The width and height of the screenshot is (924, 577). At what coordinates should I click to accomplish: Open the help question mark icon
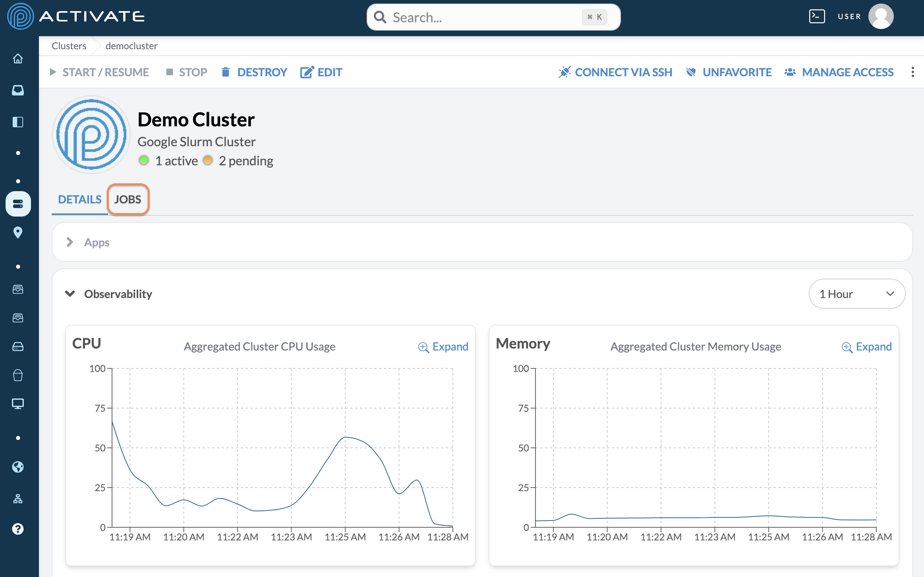18,529
